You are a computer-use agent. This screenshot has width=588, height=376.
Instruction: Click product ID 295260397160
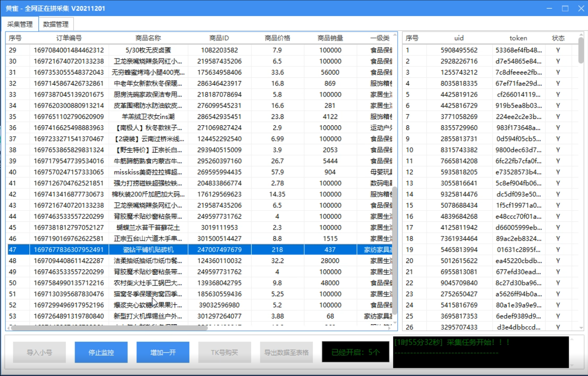(219, 161)
